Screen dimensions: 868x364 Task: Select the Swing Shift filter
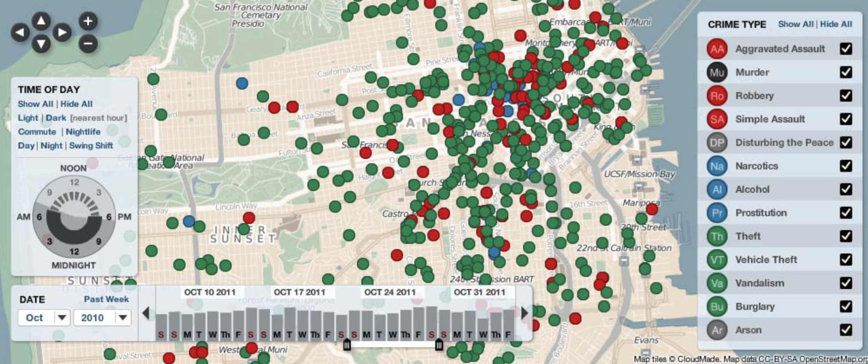(x=91, y=146)
